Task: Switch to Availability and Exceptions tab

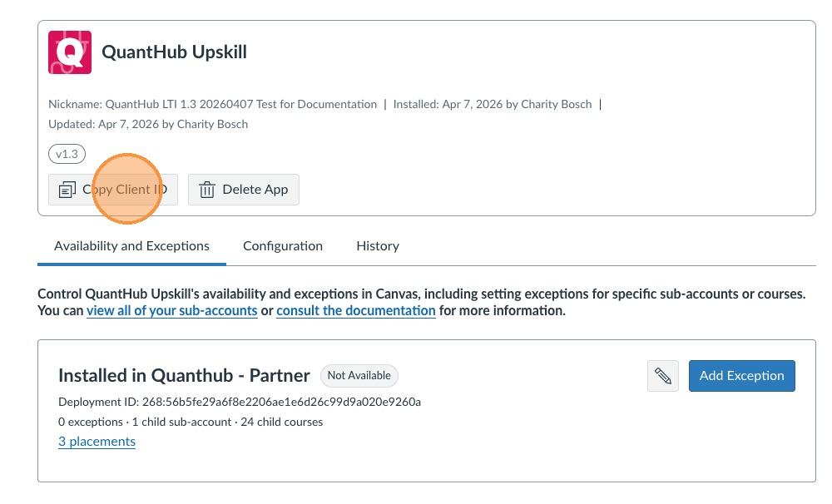Action: click(x=131, y=246)
